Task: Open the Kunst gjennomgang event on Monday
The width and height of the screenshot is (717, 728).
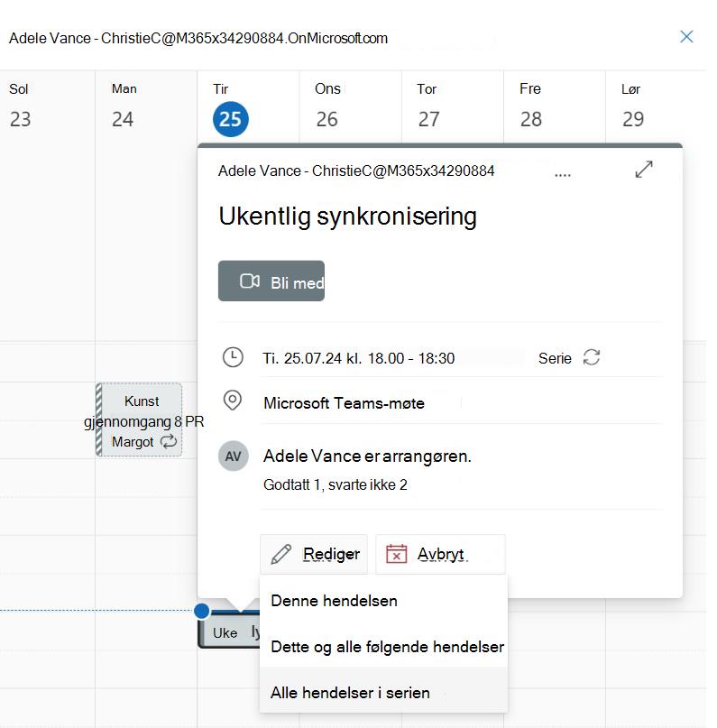Action: coord(139,419)
